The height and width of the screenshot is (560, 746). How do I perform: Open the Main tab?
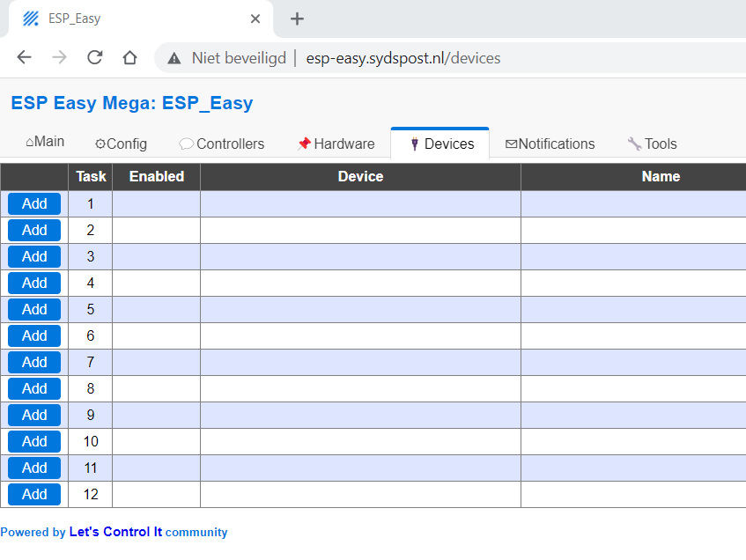tap(45, 141)
